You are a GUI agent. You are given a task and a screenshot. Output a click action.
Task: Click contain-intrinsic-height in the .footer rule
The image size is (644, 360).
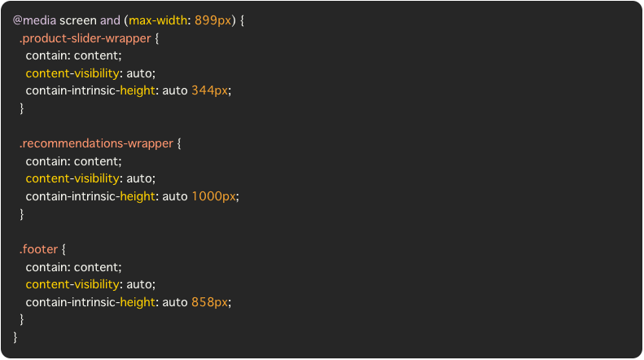[x=90, y=302]
